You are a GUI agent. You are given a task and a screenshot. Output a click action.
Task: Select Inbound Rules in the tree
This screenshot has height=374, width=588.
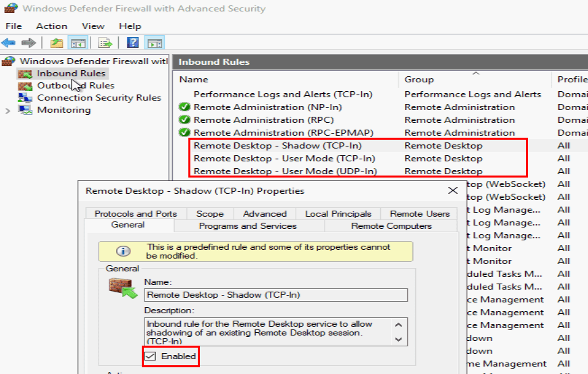71,74
